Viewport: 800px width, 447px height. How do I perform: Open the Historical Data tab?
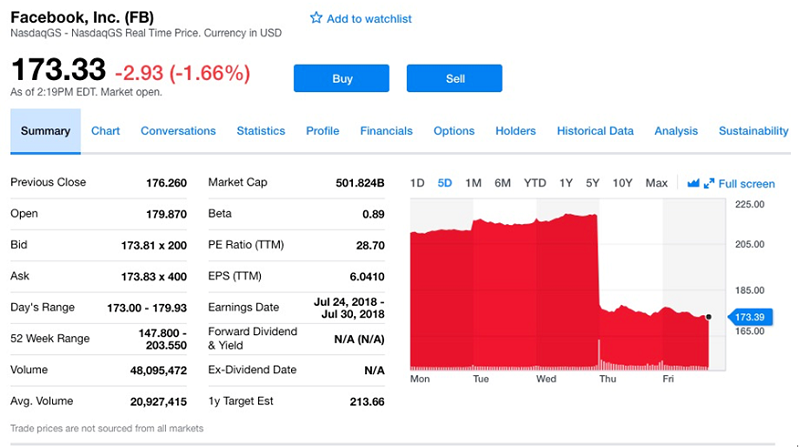pyautogui.click(x=595, y=131)
